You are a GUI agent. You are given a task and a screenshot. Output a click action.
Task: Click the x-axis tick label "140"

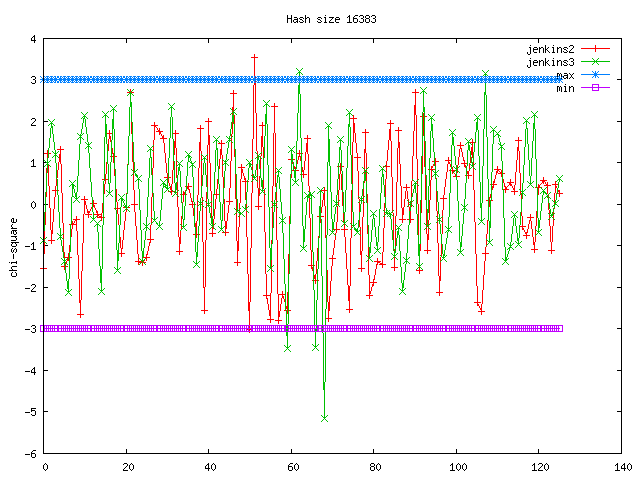(x=623, y=467)
